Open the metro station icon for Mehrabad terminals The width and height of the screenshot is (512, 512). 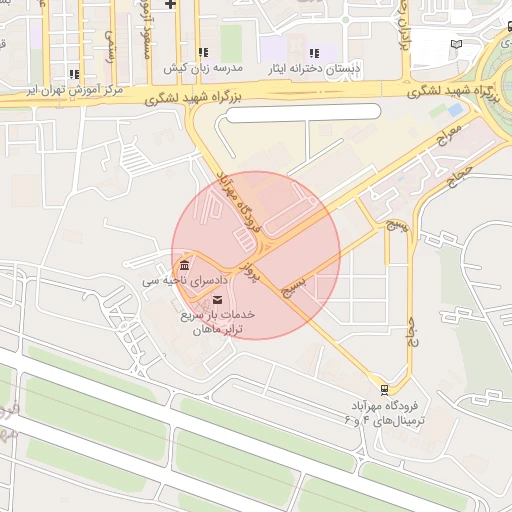[x=384, y=390]
